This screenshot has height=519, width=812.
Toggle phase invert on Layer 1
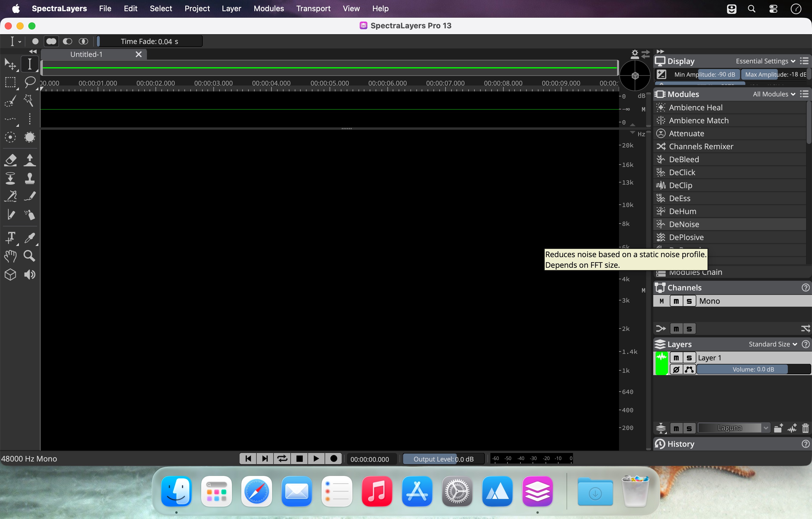tap(676, 370)
